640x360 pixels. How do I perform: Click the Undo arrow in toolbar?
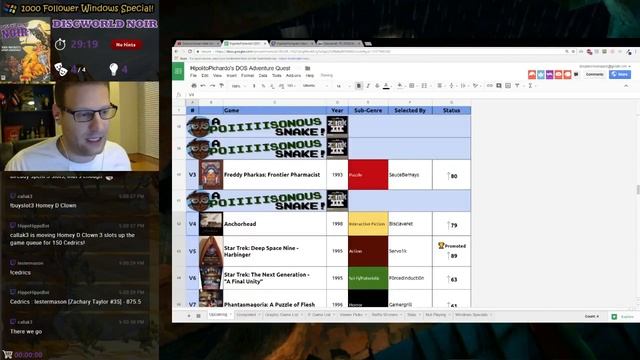(x=203, y=86)
